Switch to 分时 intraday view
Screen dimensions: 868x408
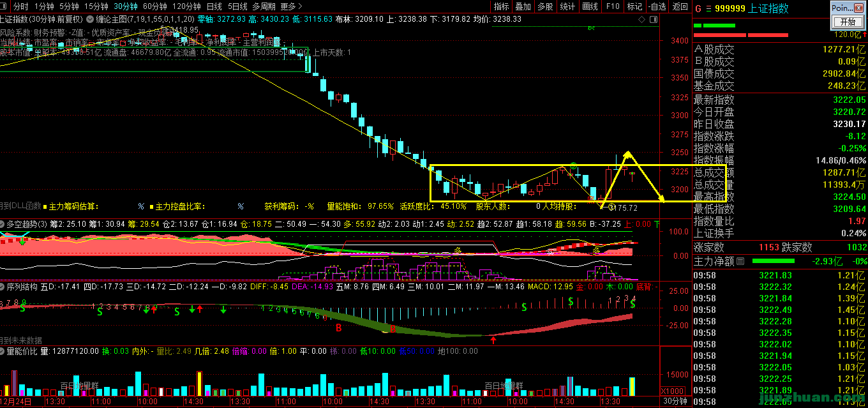(x=20, y=6)
